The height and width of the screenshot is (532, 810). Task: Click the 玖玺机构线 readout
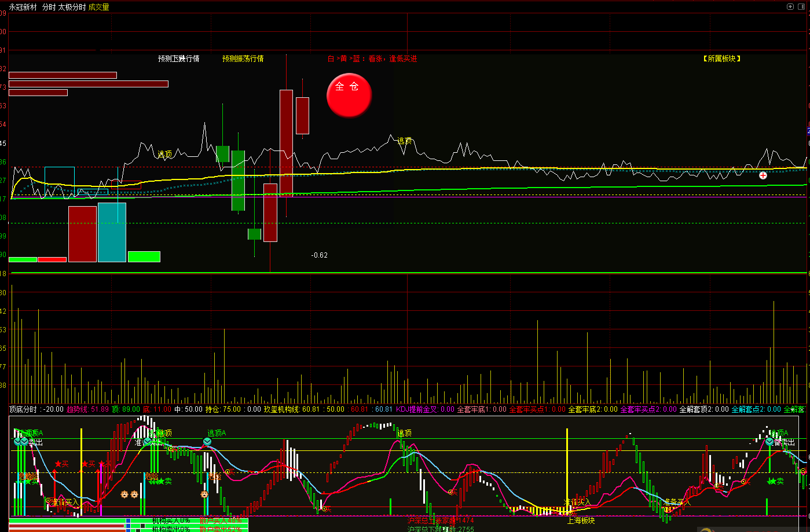(291, 409)
